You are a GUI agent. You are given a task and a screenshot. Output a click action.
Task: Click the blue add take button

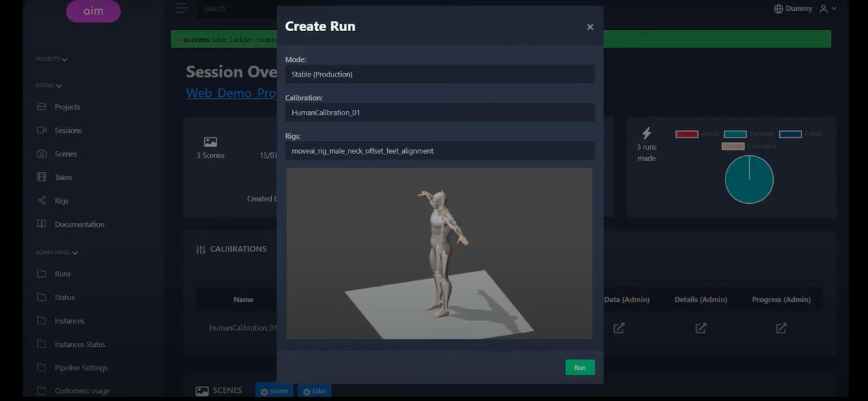point(314,391)
